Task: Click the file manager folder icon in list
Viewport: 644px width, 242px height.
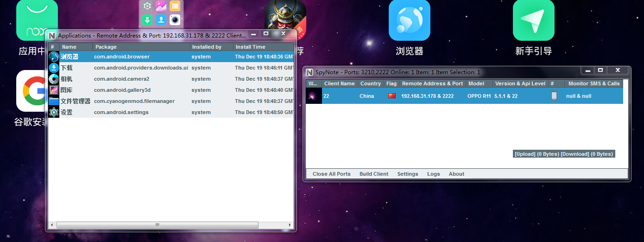Action: pos(54,101)
